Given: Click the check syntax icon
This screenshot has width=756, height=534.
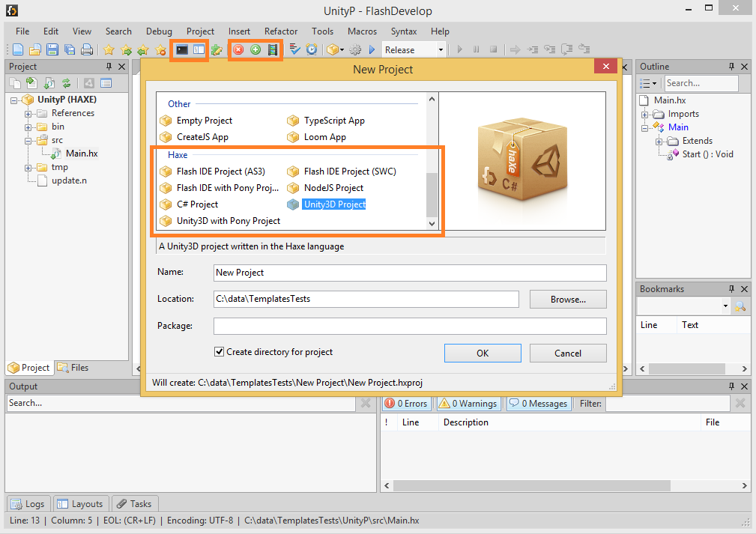Looking at the screenshot, I should (x=294, y=49).
